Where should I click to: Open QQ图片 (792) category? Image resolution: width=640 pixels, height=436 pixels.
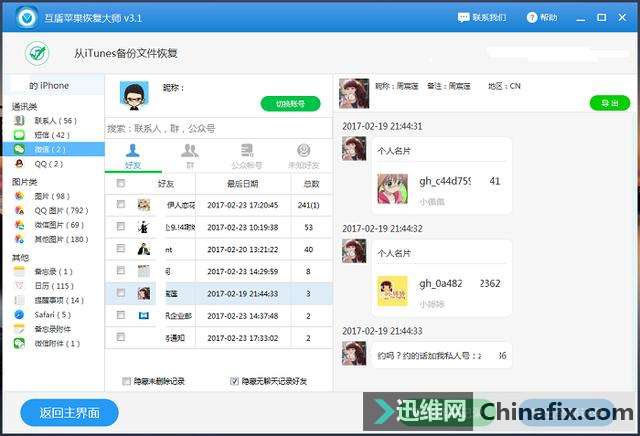[60, 211]
